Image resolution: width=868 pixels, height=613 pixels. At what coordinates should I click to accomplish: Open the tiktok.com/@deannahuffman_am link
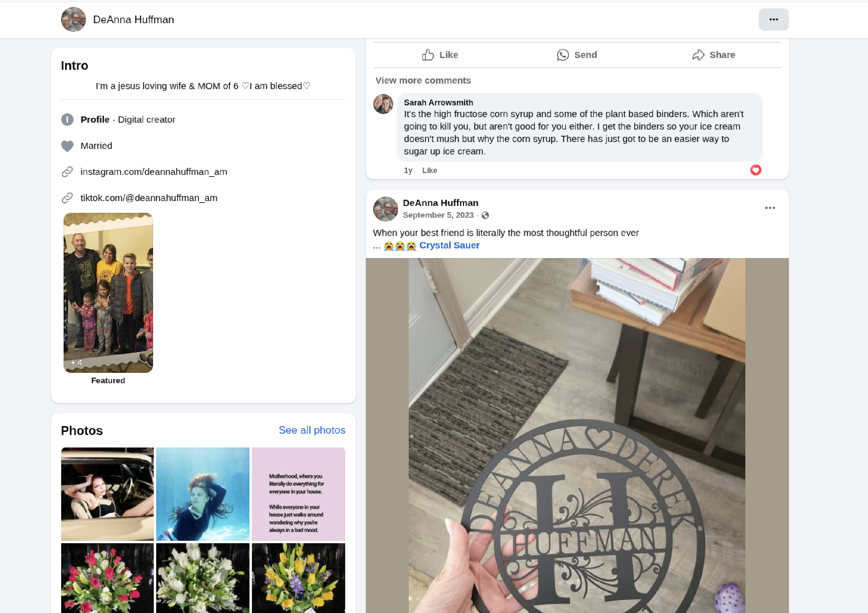(x=149, y=198)
